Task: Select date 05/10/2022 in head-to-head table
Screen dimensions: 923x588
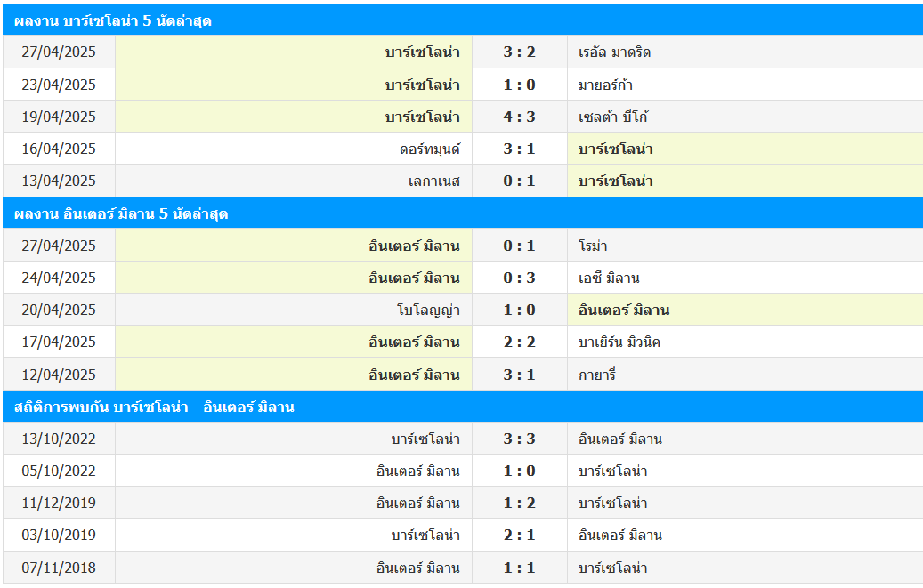Action: [59, 471]
